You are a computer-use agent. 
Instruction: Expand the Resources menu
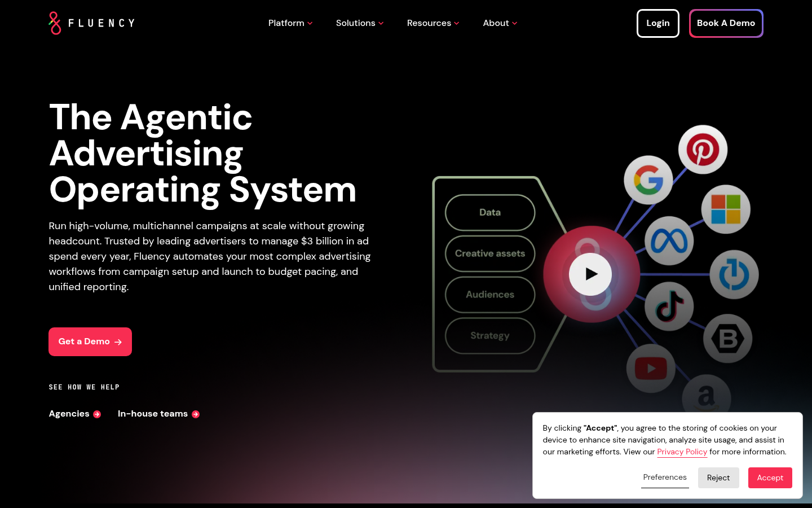pos(433,23)
